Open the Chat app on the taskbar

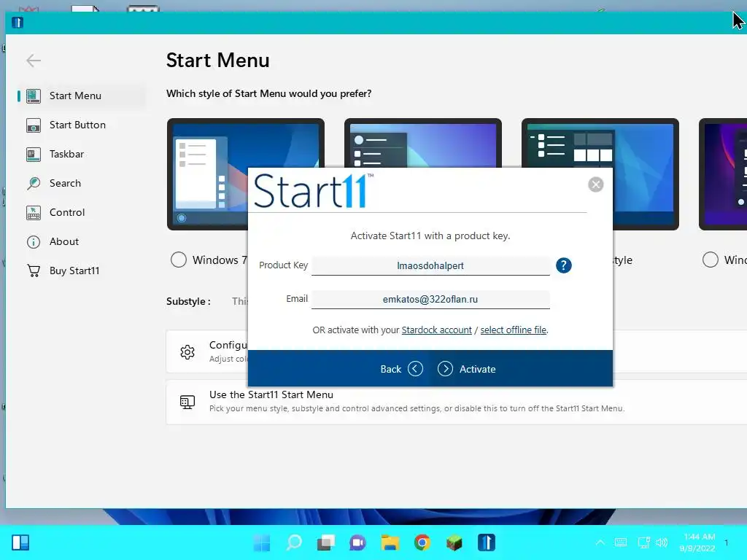(x=357, y=542)
